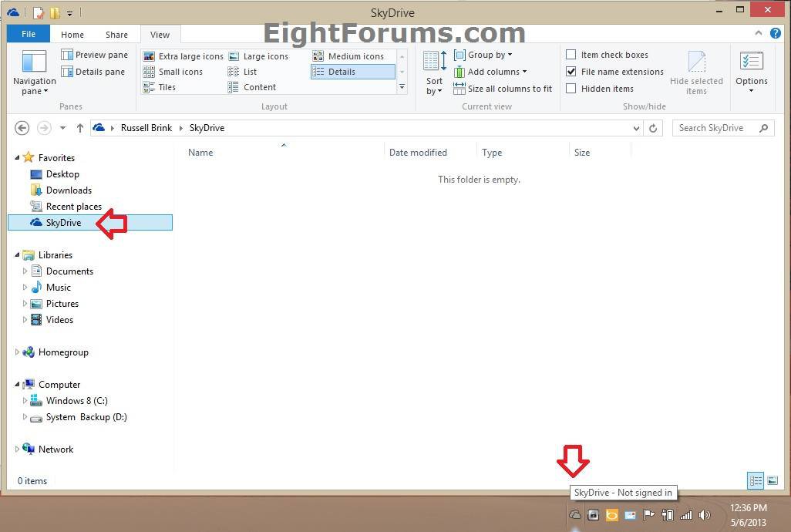Click the 12:36 PM clock in taskbar
The width and height of the screenshot is (791, 532).
click(748, 508)
